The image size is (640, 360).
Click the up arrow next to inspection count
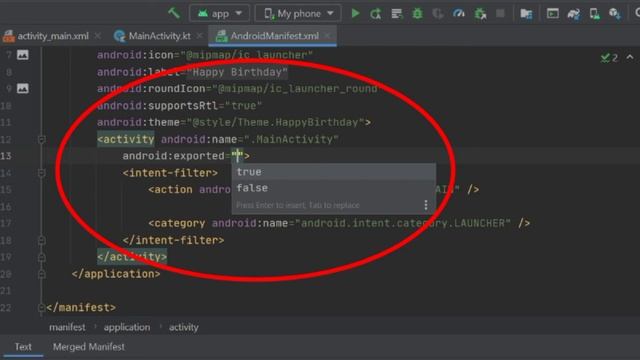[630, 57]
